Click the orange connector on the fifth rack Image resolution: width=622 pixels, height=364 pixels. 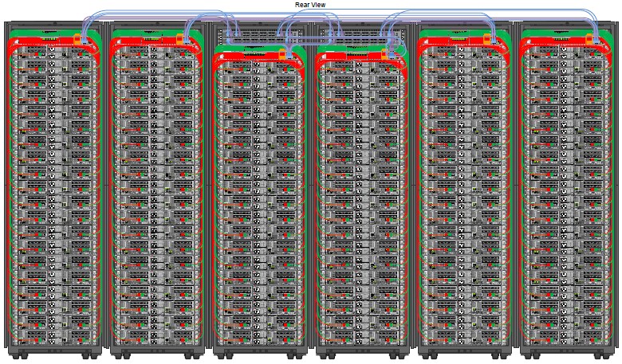coord(486,39)
